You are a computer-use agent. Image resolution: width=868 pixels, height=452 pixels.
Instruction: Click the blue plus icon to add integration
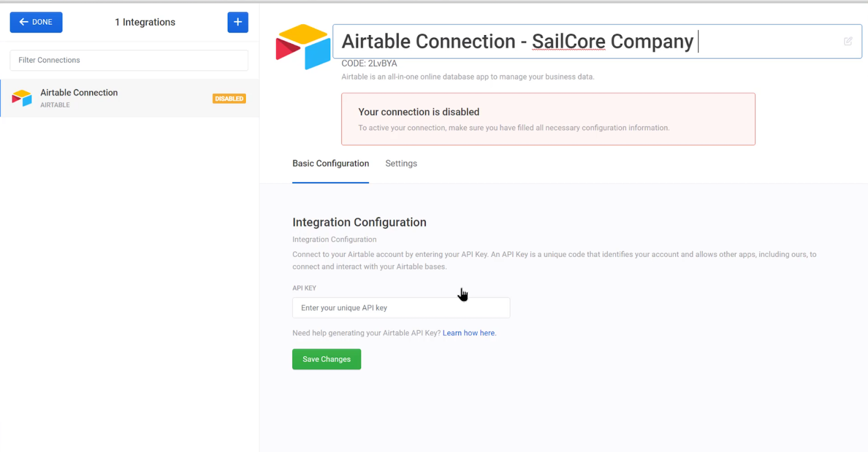[x=238, y=22]
